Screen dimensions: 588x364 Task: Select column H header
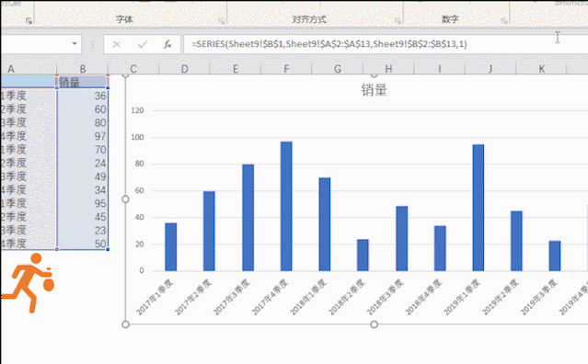pos(388,69)
